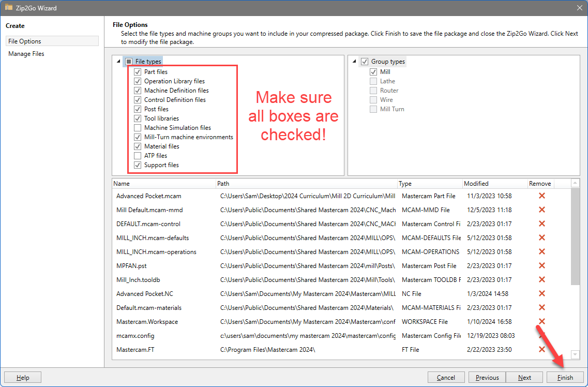This screenshot has width=588, height=387.
Task: Click the Mastercam Part File type cell
Action: 428,196
